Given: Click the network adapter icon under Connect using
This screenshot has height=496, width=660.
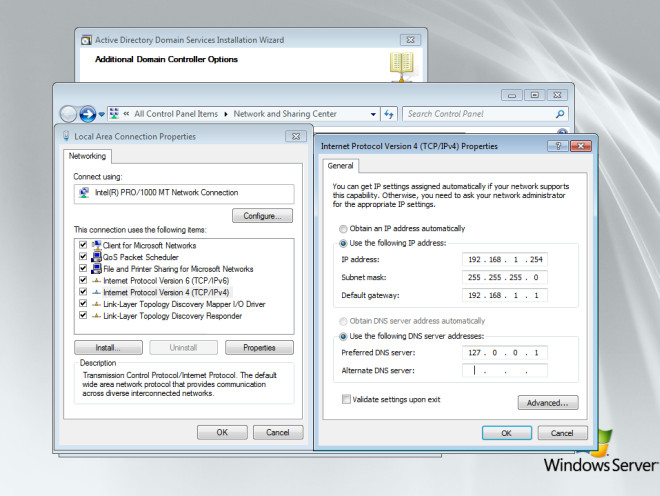Looking at the screenshot, I should (x=84, y=193).
